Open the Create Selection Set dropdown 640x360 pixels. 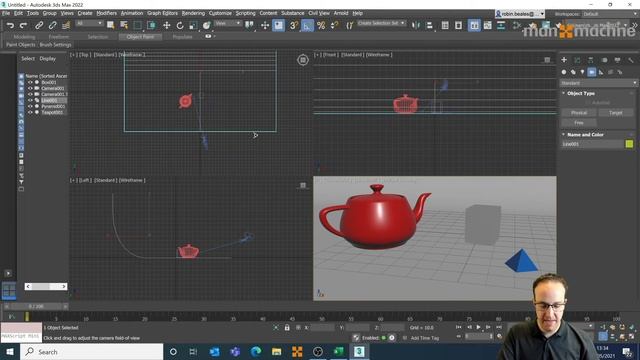[381, 23]
